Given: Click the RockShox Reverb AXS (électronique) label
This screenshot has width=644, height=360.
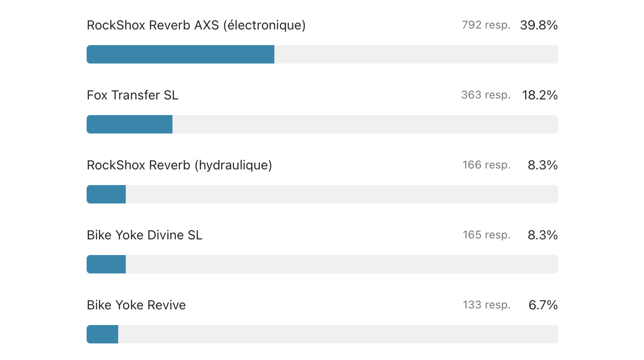Looking at the screenshot, I should (196, 25).
